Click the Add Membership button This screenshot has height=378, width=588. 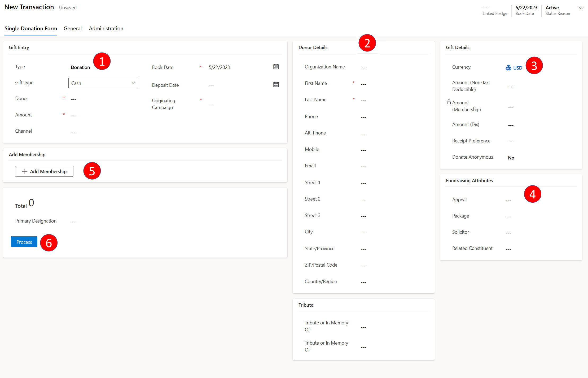(x=45, y=171)
